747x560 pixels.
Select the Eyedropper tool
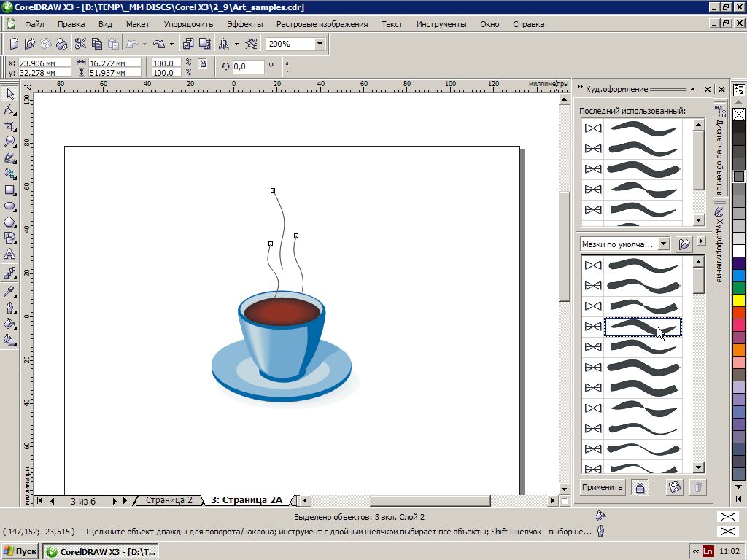[10, 291]
